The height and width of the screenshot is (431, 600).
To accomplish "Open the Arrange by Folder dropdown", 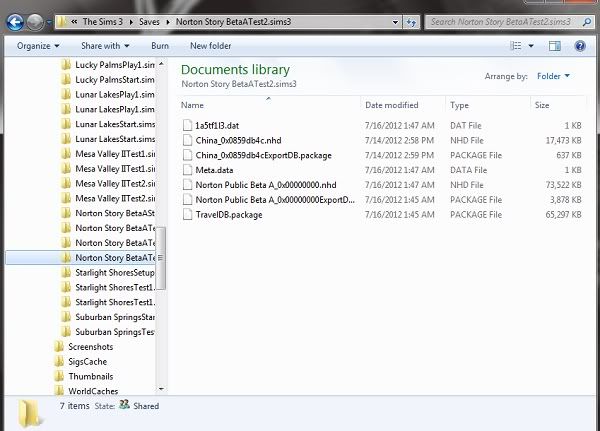I will click(x=553, y=76).
